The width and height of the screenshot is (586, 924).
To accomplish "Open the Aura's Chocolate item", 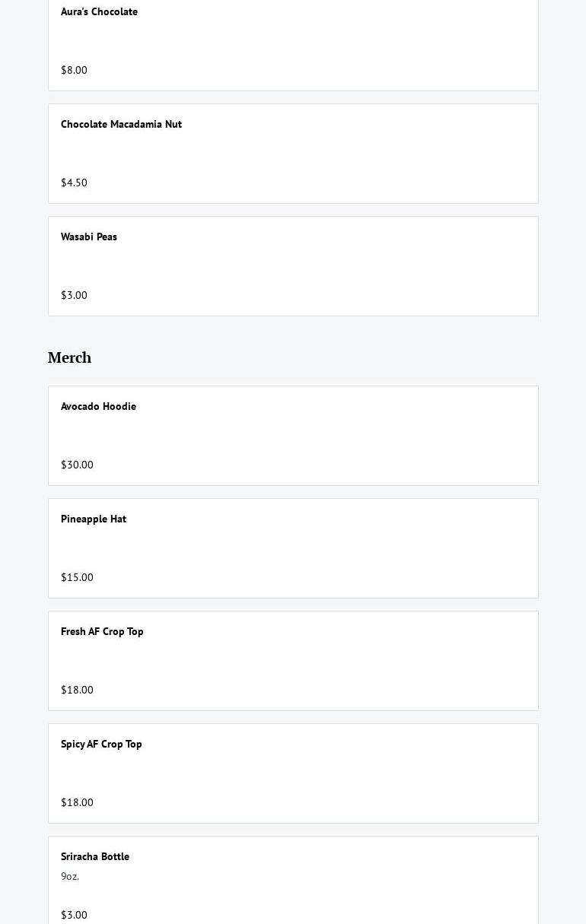I will coord(99,12).
